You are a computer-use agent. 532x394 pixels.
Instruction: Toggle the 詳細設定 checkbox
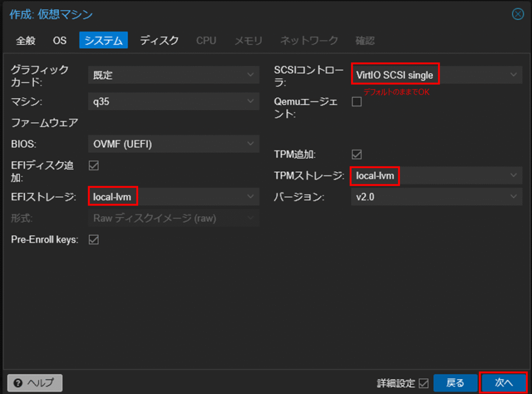[x=423, y=384]
